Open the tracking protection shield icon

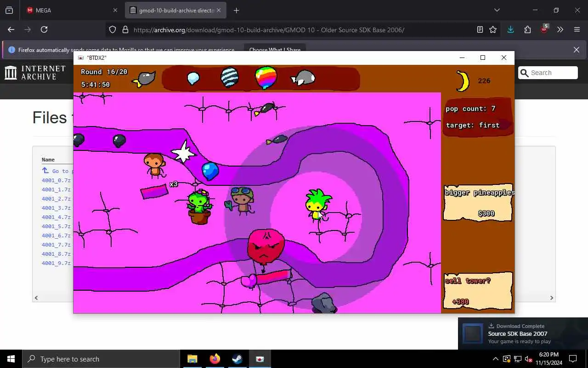coord(113,30)
